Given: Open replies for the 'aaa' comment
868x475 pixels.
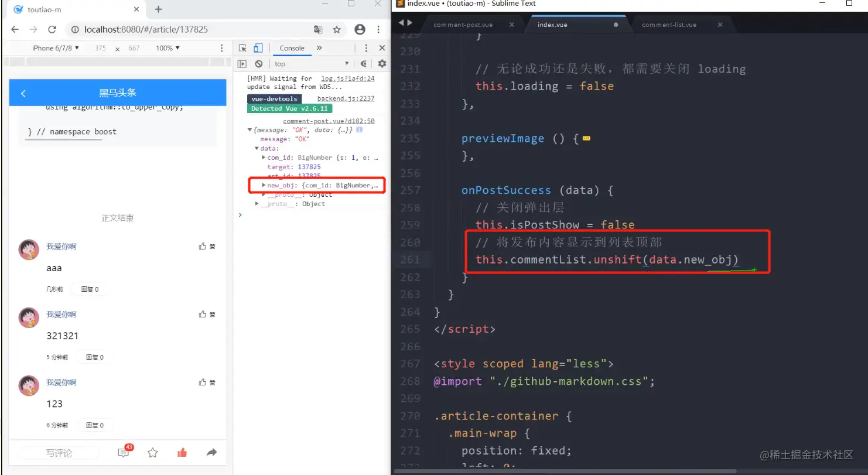Looking at the screenshot, I should [x=90, y=289].
